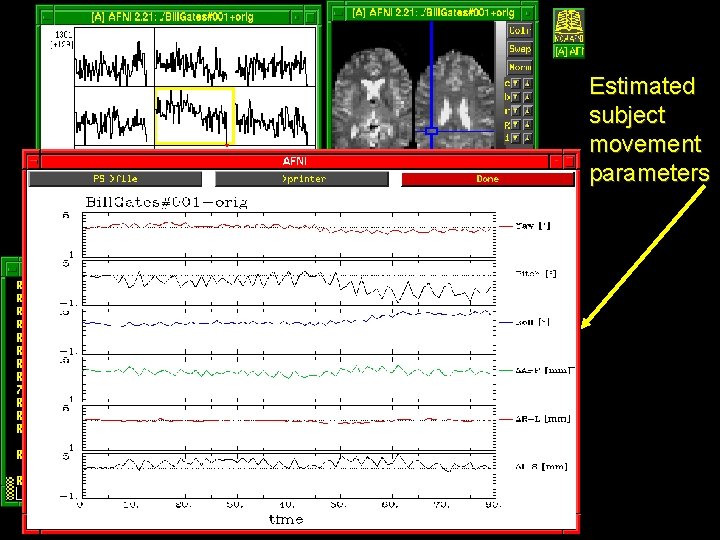720x540 pixels.
Task: Click the image window title bar
Action: [433, 13]
